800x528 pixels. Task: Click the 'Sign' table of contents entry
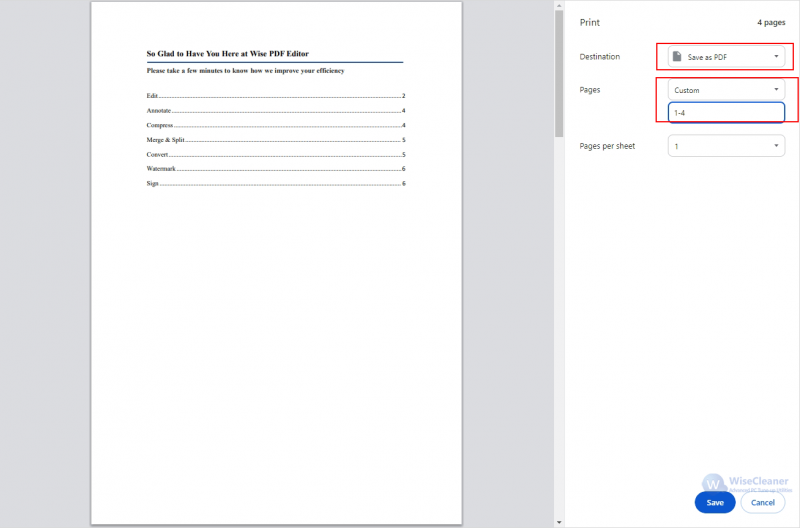click(x=276, y=184)
